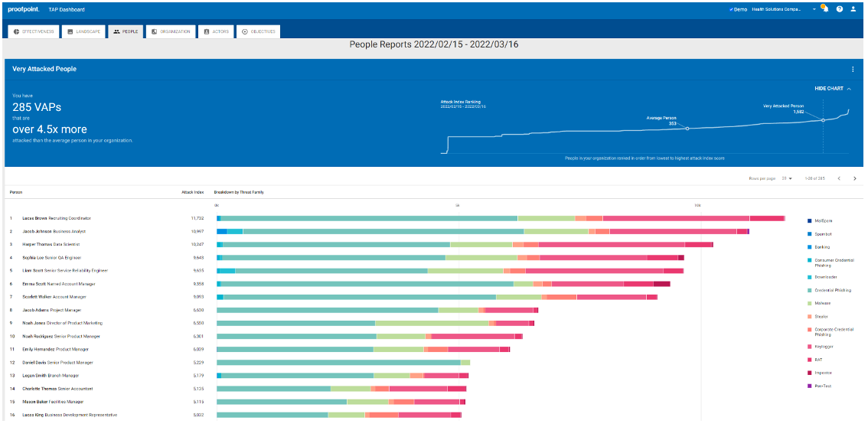Select Logan Smith Branch Manager
Viewport: 868px width, 427px height.
(51, 376)
